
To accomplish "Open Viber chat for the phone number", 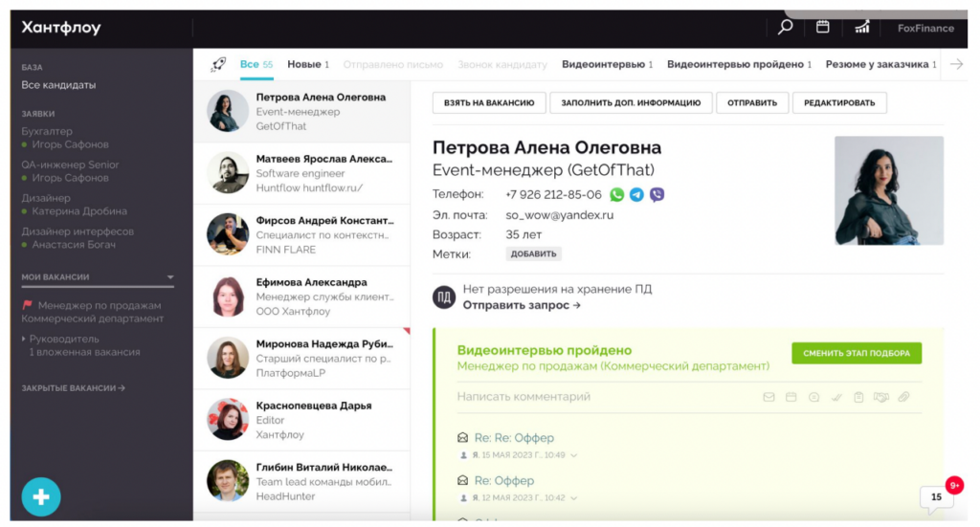I will (657, 194).
